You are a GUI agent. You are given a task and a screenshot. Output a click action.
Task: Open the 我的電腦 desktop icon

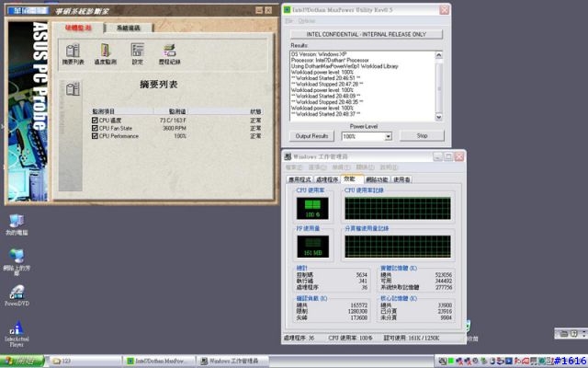click(17, 224)
